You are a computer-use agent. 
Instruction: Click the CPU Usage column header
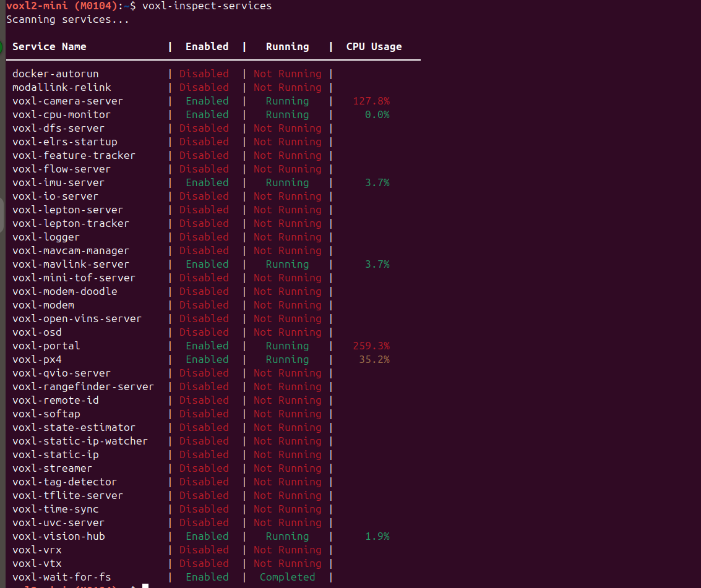pos(374,46)
